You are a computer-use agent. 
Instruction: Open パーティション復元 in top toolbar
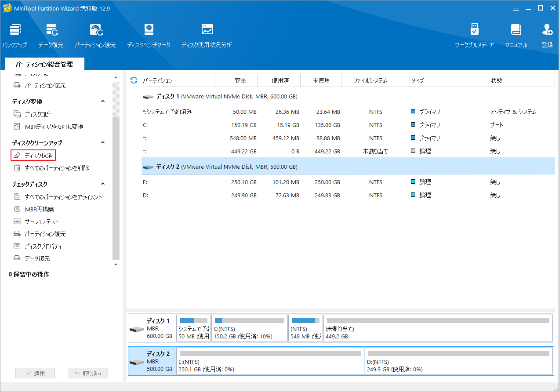[x=96, y=36]
